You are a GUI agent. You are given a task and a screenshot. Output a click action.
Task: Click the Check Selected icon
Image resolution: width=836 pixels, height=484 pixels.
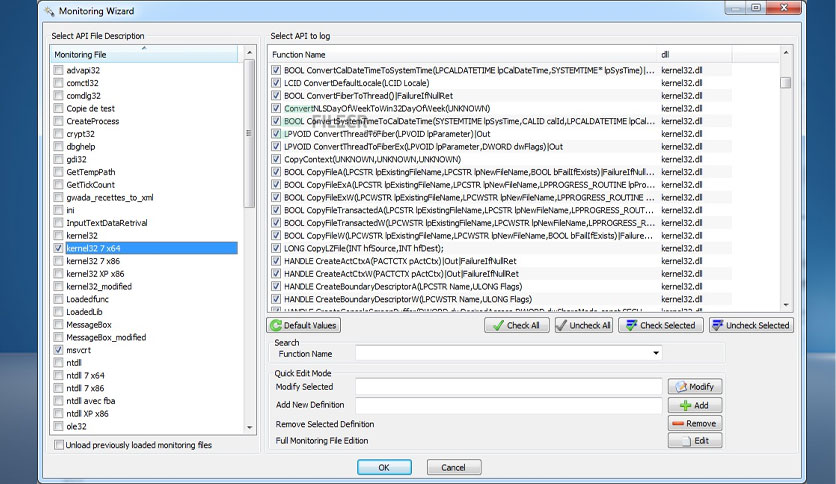(x=631, y=325)
